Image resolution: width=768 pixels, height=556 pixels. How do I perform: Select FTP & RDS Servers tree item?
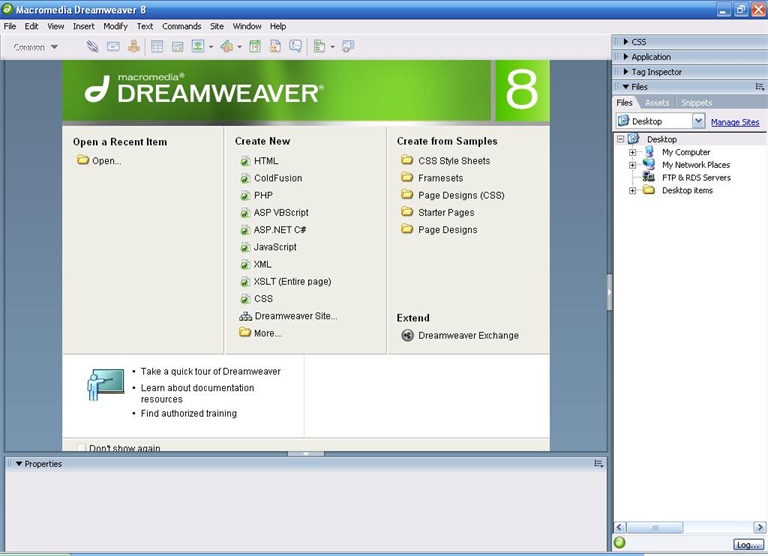pos(696,178)
